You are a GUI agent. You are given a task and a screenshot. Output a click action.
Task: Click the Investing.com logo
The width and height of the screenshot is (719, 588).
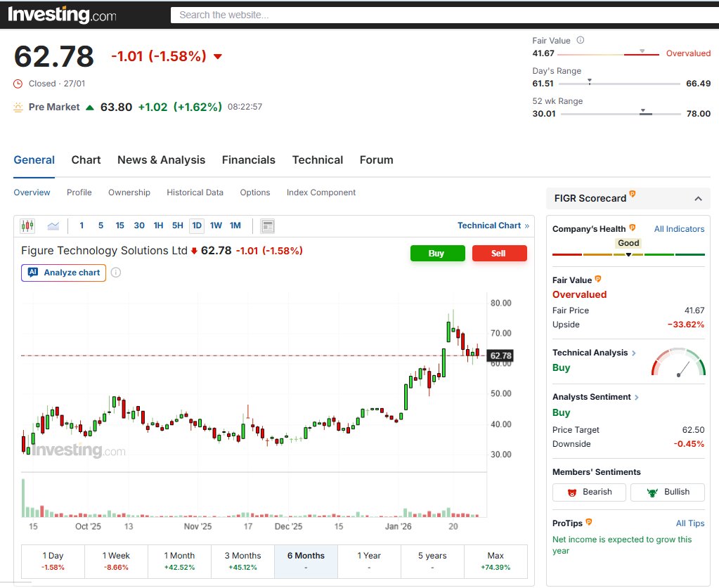[x=63, y=15]
